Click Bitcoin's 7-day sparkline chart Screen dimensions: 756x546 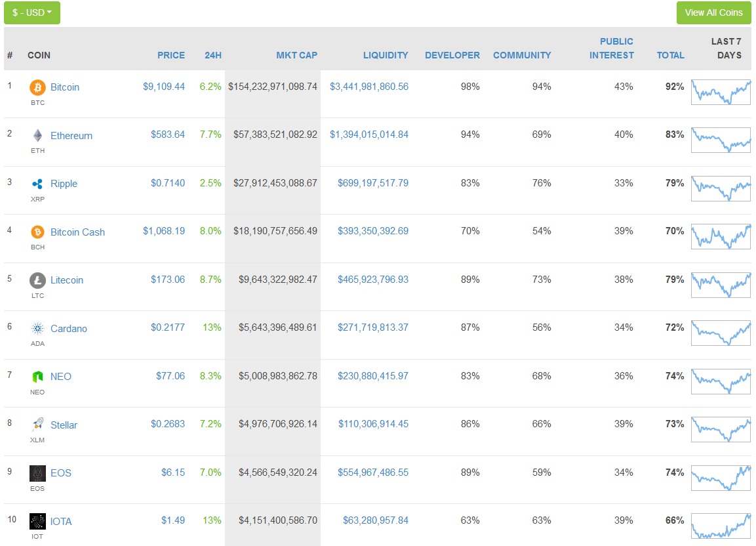(x=721, y=92)
